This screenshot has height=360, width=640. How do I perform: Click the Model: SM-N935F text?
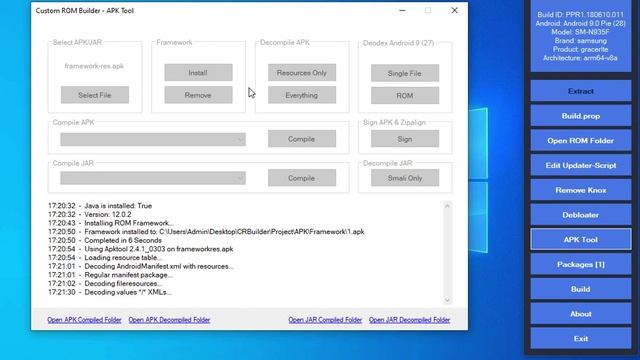tap(580, 32)
